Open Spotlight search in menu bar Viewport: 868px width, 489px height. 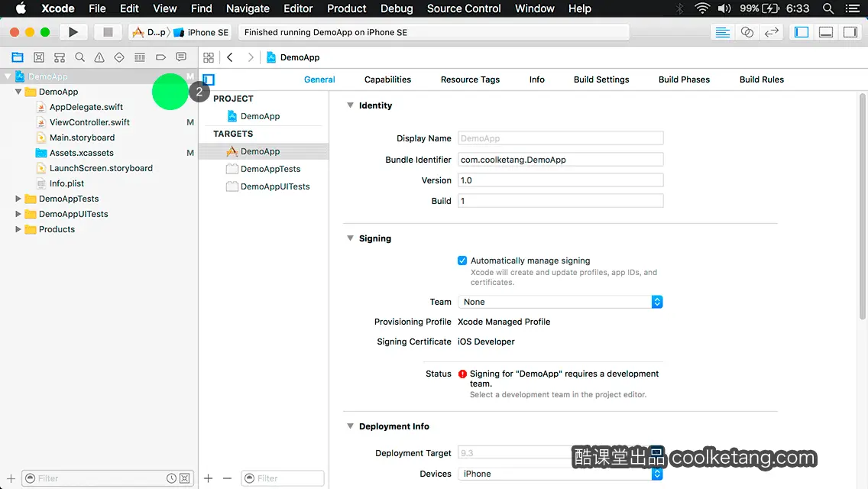tap(828, 8)
